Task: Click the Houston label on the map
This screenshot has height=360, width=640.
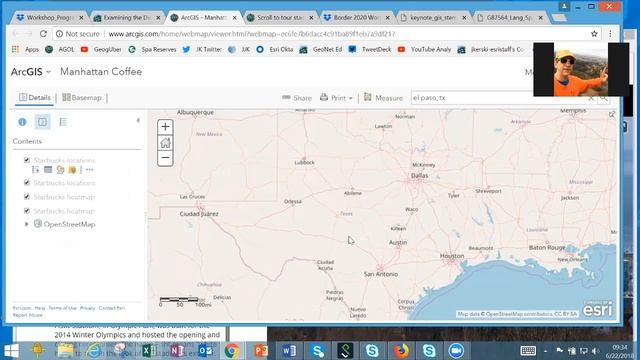Action: click(x=452, y=256)
